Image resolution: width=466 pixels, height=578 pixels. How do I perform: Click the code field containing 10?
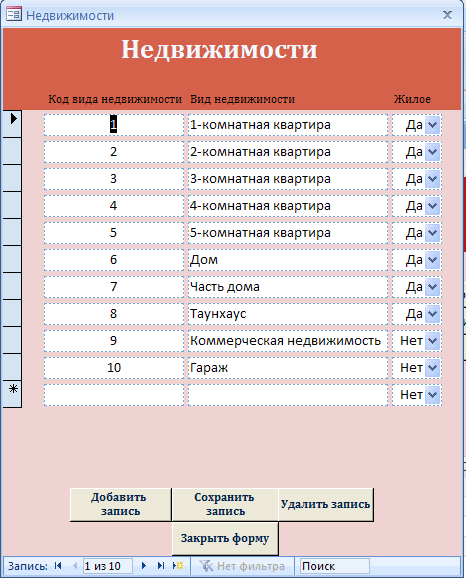click(x=114, y=368)
